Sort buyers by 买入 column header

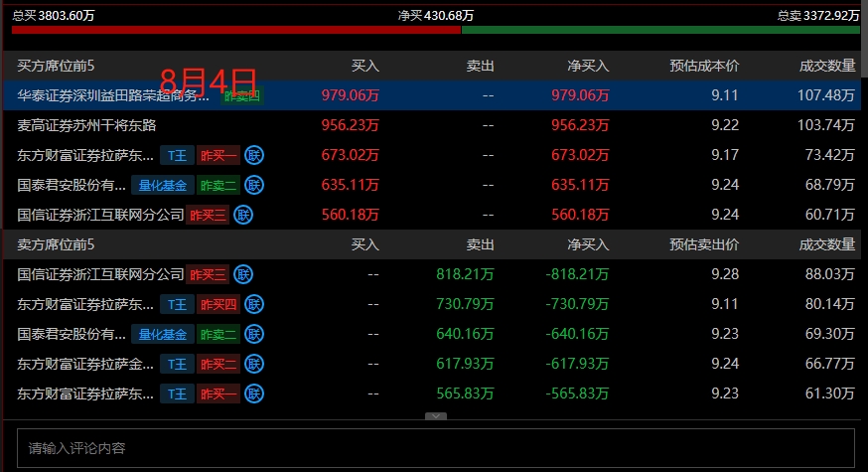(365, 66)
